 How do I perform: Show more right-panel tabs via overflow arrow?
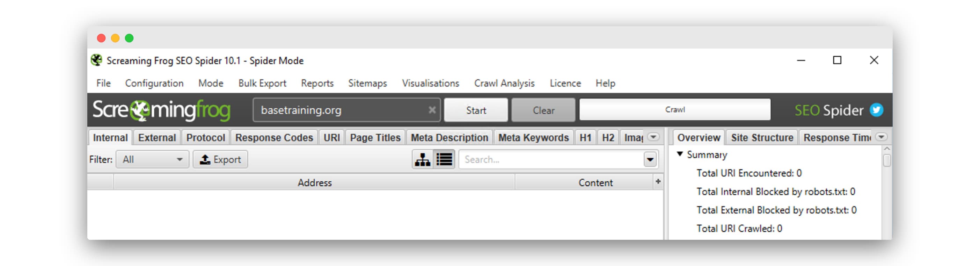pos(882,137)
